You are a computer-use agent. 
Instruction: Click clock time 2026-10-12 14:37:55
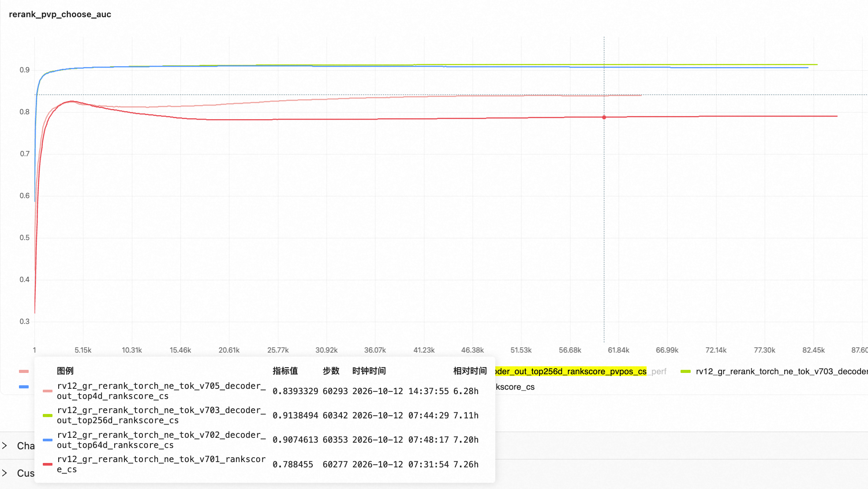pyautogui.click(x=400, y=391)
